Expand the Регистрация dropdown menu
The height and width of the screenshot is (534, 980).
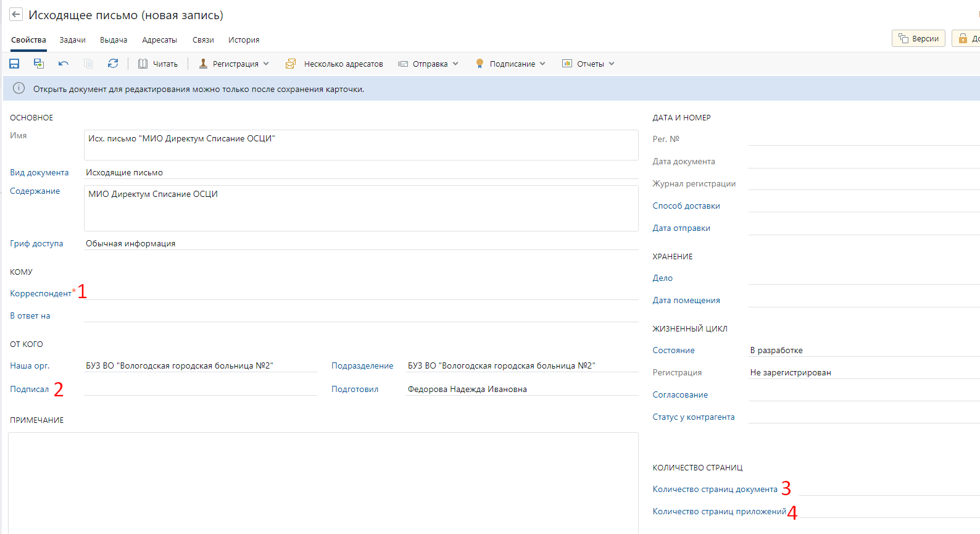point(234,64)
